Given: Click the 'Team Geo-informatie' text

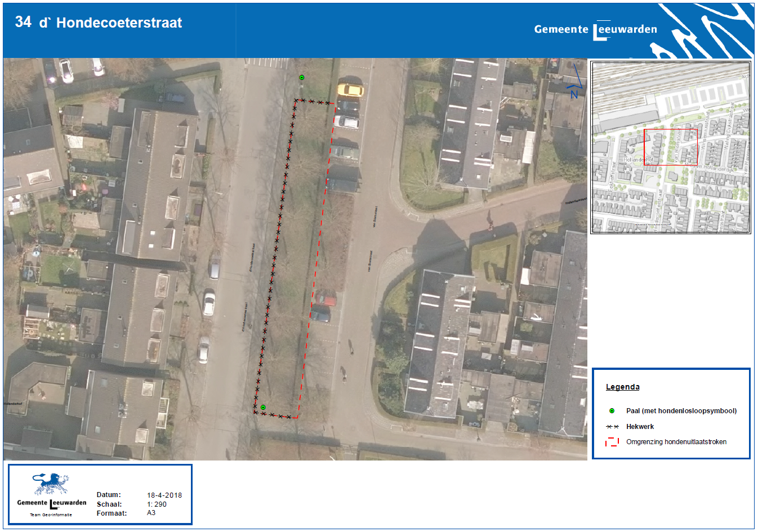Looking at the screenshot, I should tap(51, 515).
